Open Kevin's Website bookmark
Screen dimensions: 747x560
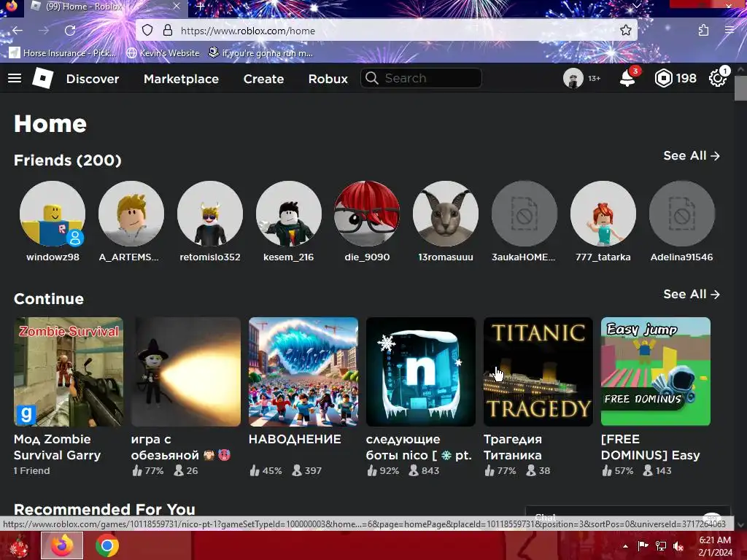pos(163,52)
